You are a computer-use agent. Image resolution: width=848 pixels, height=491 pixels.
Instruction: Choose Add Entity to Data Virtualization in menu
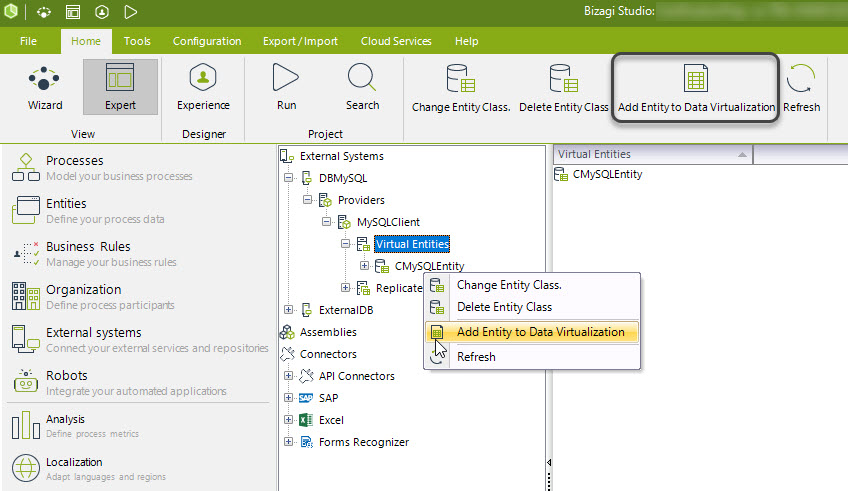point(532,332)
